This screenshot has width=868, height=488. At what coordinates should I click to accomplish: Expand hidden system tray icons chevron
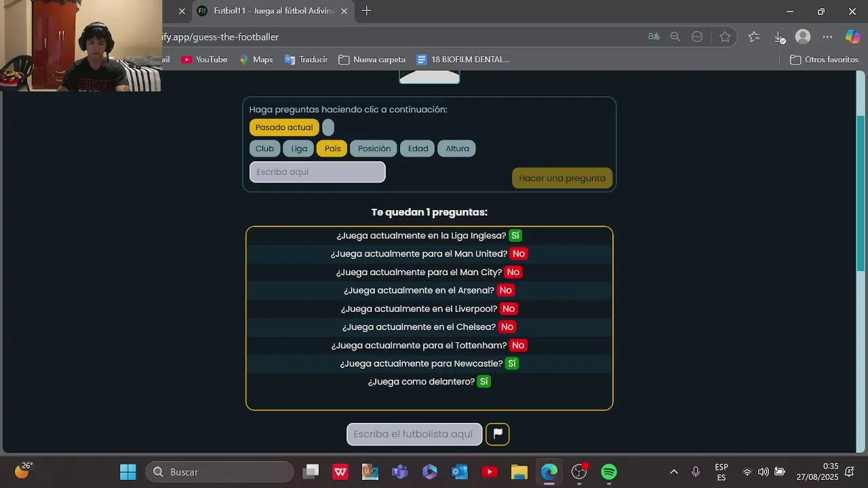[x=674, y=472]
